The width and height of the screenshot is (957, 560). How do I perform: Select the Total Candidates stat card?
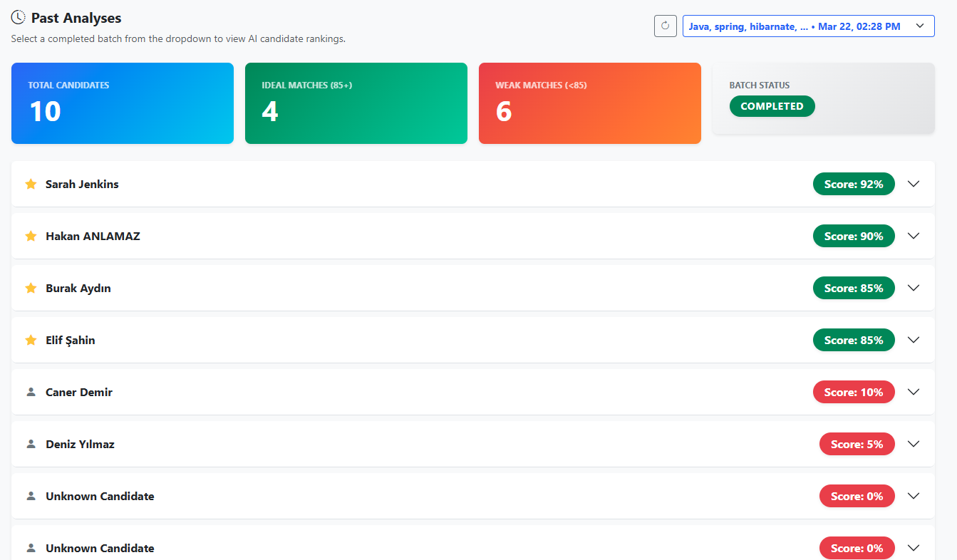[x=122, y=103]
